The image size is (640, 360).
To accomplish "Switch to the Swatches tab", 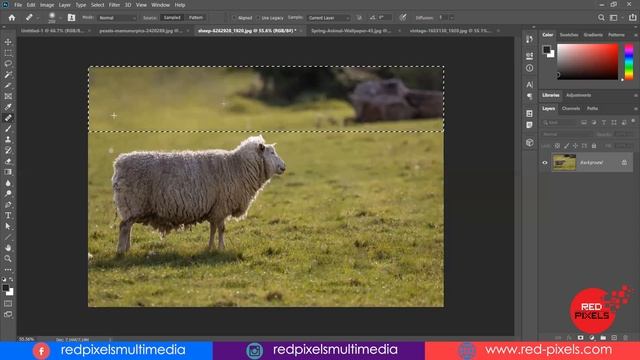I will tap(569, 35).
